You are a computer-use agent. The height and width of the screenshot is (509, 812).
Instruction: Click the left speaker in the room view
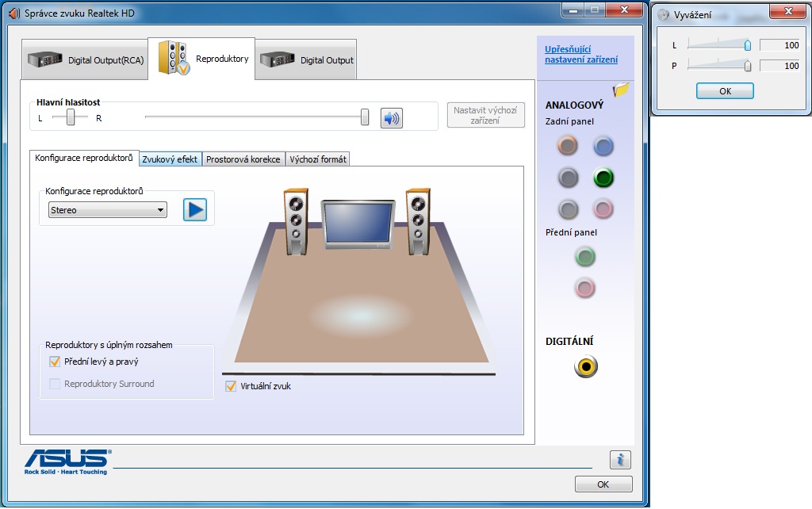pos(297,222)
